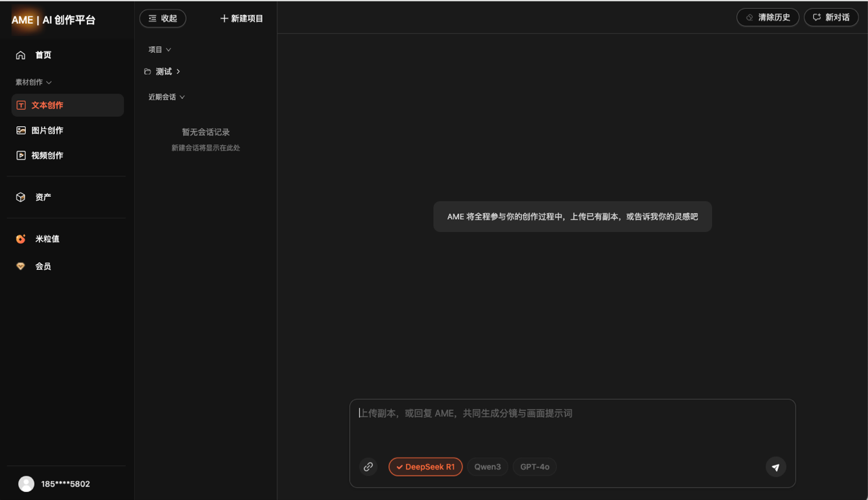
Task: Click the paperclip attachment link icon
Action: (368, 467)
